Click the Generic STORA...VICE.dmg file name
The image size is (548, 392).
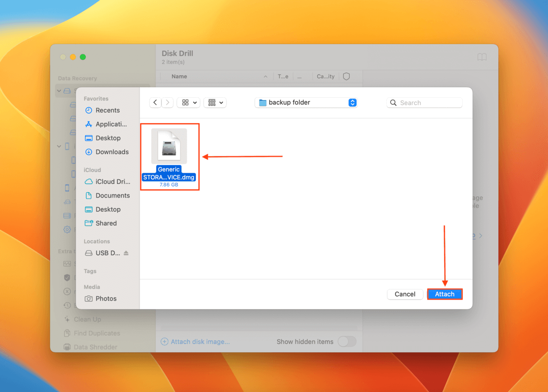(x=169, y=173)
